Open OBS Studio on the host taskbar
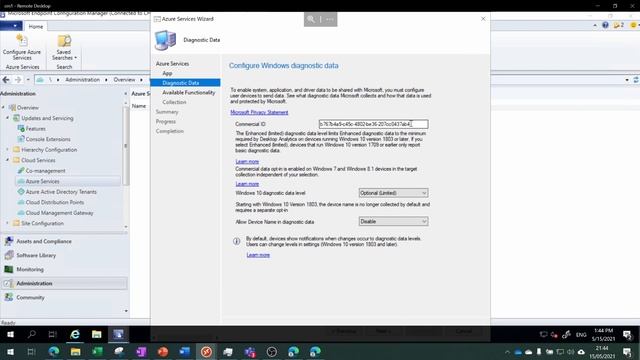This screenshot has width=640, height=360. tap(272, 351)
